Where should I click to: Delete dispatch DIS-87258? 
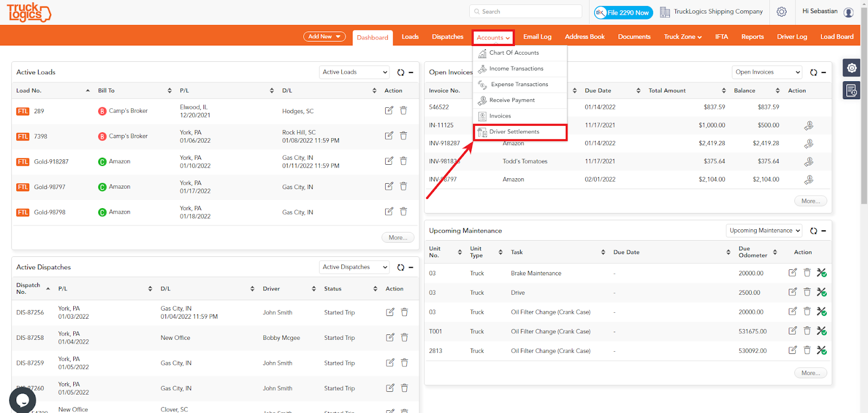[x=404, y=338]
